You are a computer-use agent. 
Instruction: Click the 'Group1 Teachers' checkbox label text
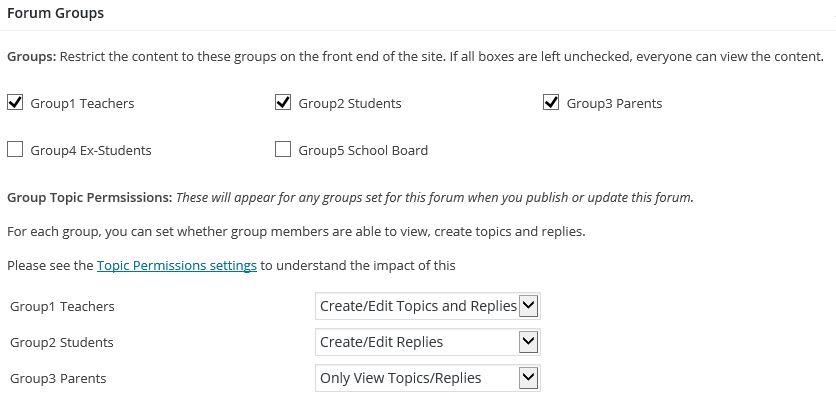click(82, 103)
